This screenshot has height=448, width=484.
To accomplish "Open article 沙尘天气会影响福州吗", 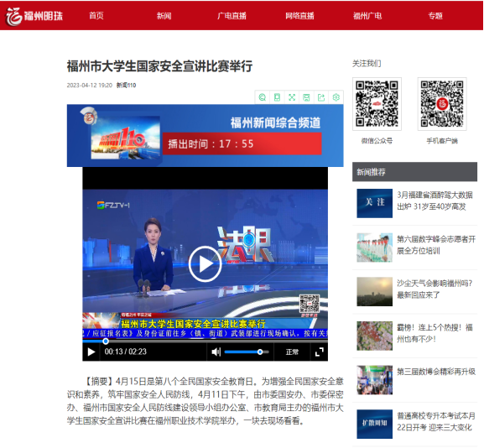I will pos(434,289).
